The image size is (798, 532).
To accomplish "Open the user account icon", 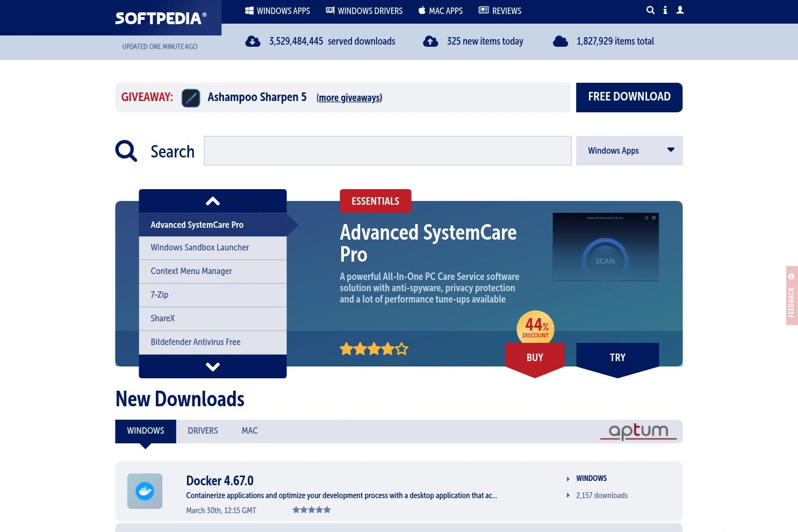I will click(x=680, y=10).
